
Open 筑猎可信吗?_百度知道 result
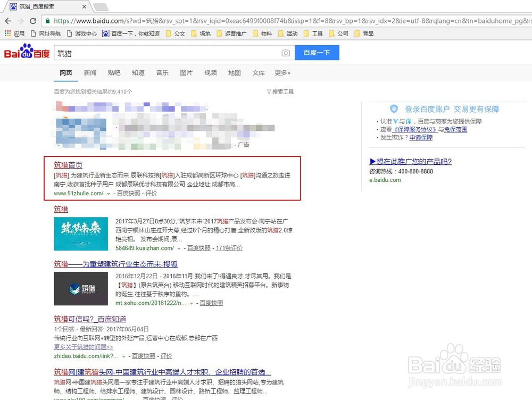point(90,319)
